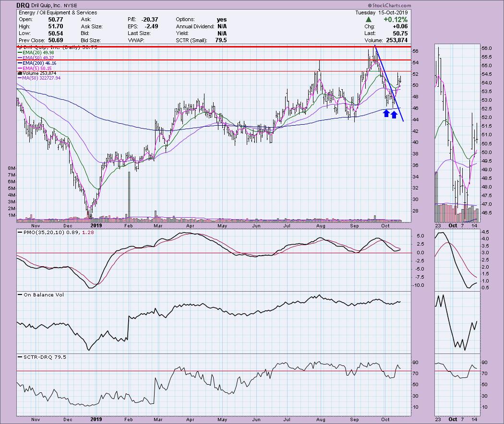Click the Volume 253,874 legend entry in the chart
The width and height of the screenshot is (504, 424).
point(36,73)
